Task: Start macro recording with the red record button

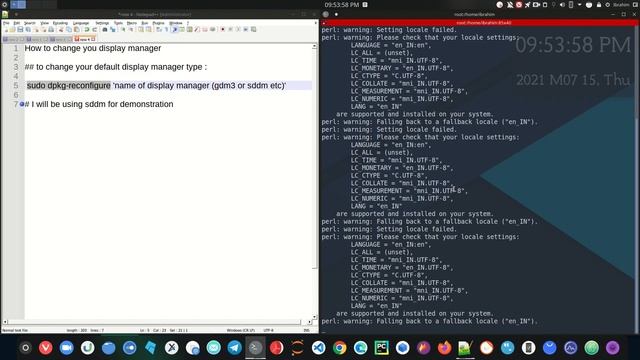Action: pyautogui.click(x=222, y=29)
